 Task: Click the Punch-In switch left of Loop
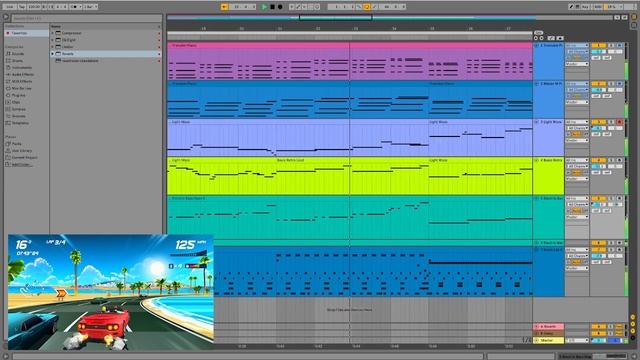coord(359,7)
